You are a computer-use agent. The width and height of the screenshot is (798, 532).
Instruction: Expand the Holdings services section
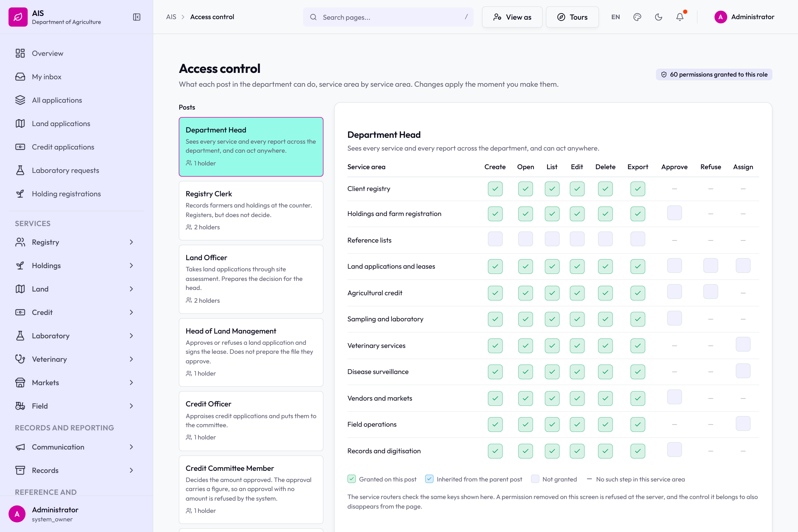[76, 266]
